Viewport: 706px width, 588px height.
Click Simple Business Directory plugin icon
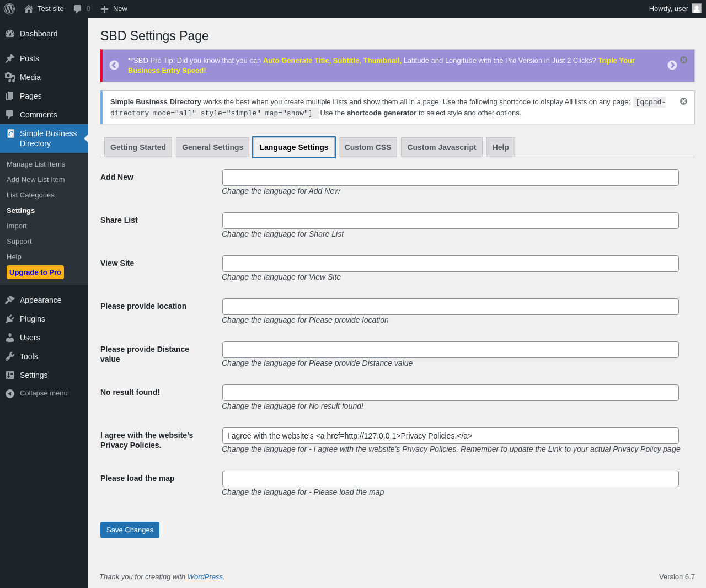click(10, 133)
